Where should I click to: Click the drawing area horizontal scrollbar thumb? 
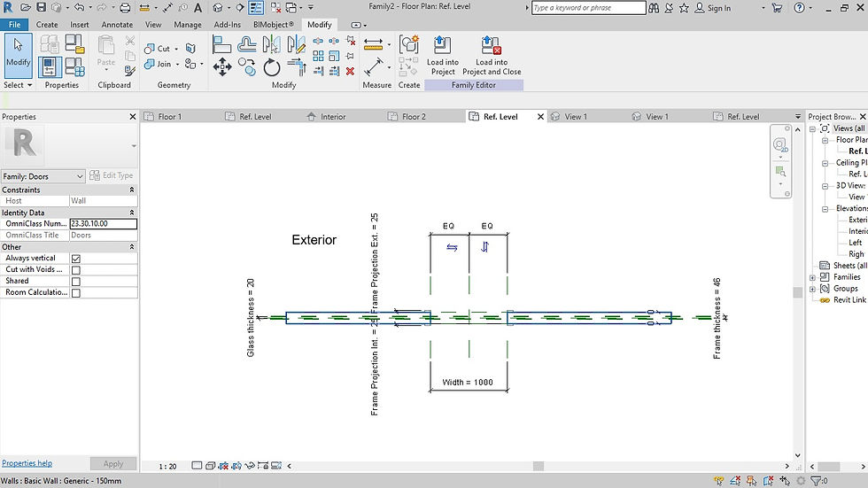(539, 466)
